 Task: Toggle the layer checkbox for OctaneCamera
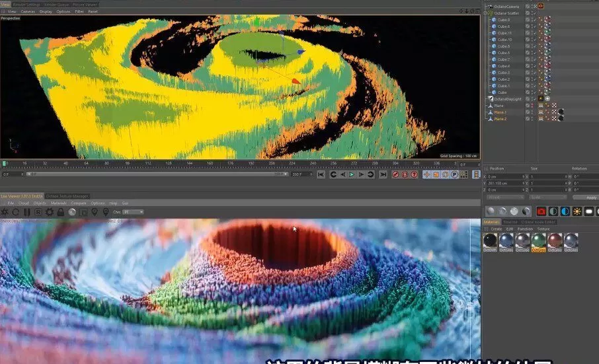(x=527, y=6)
